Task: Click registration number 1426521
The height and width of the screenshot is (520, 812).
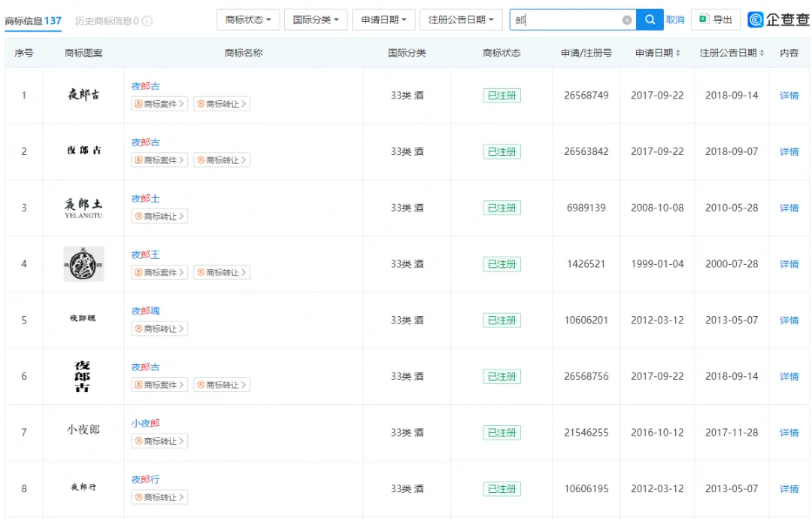Action: (x=586, y=264)
